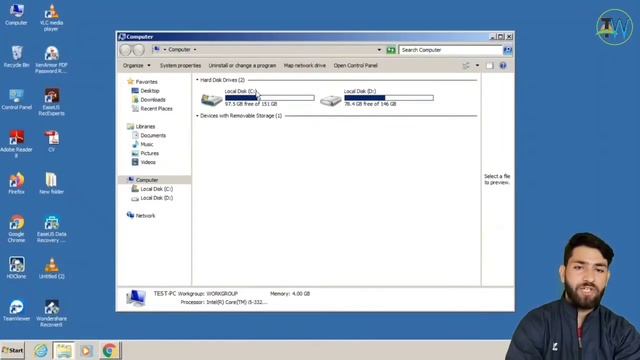The image size is (640, 360).
Task: Click Uninstall or change a program
Action: point(242,65)
